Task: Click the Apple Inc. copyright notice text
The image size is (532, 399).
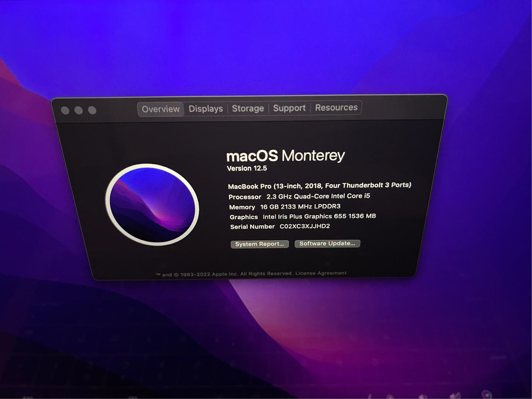Action: (x=224, y=274)
